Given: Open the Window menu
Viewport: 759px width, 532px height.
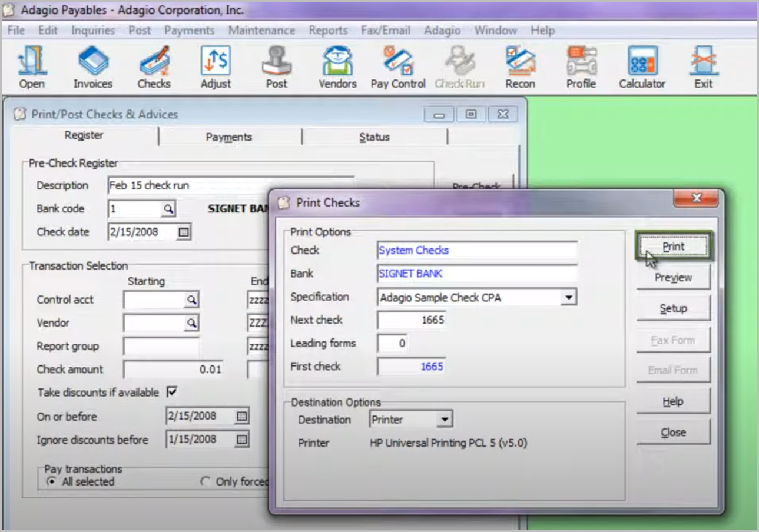Looking at the screenshot, I should pos(496,30).
